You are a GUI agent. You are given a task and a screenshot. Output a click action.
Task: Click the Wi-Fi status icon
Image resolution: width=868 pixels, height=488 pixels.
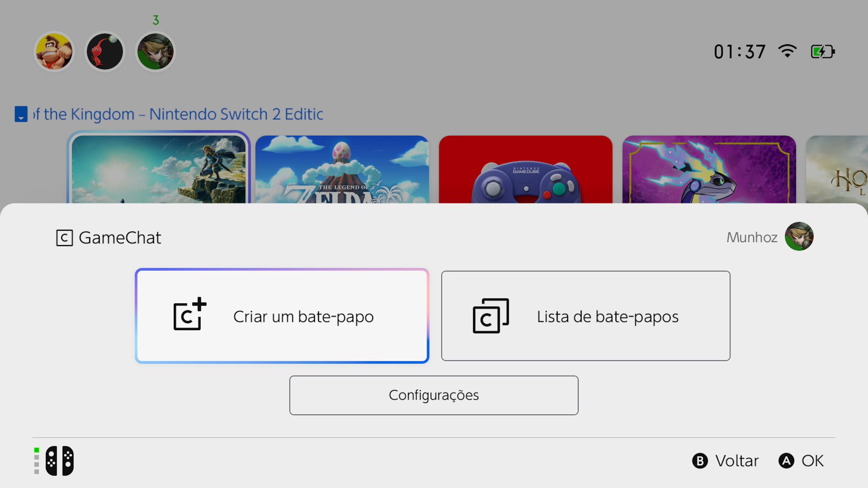click(787, 52)
